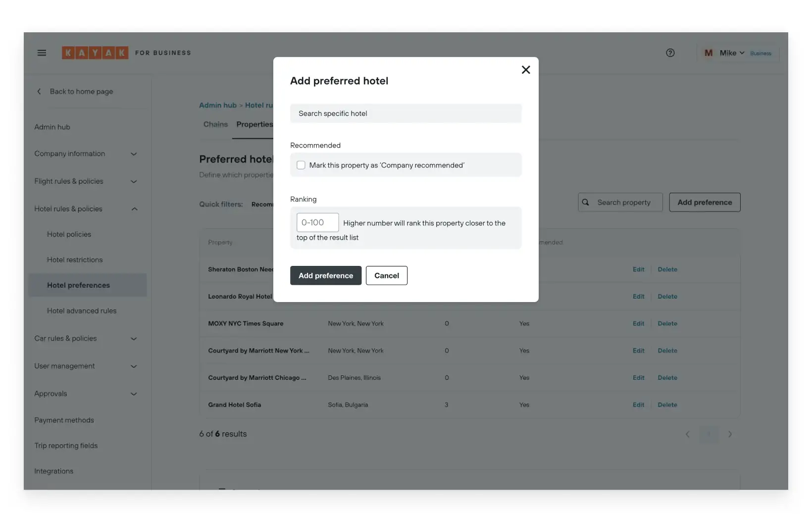Select Hotel preferences in the sidebar
This screenshot has width=812, height=514.
[78, 285]
